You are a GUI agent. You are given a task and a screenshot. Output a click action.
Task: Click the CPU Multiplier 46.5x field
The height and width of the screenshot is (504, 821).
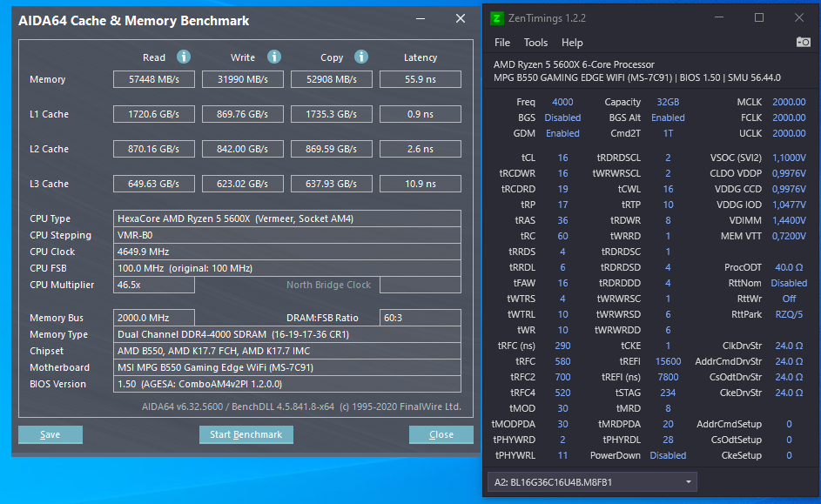coord(154,285)
